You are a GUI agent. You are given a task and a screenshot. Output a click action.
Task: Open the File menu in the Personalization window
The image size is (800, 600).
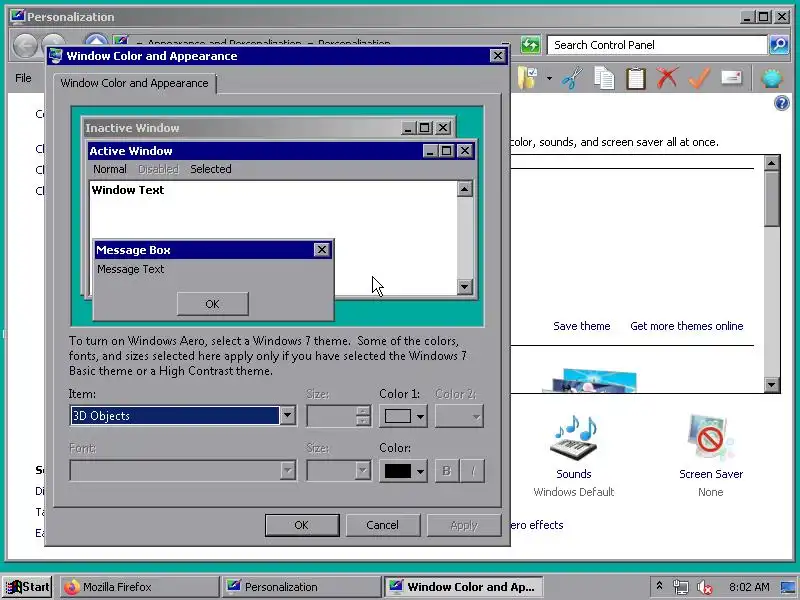click(23, 78)
